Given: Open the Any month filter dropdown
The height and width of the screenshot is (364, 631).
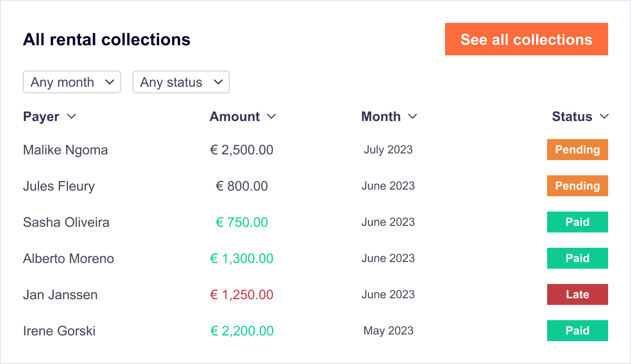Looking at the screenshot, I should [71, 82].
